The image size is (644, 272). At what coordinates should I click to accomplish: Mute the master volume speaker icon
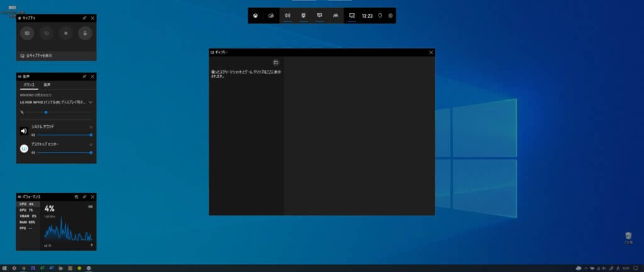(x=22, y=112)
